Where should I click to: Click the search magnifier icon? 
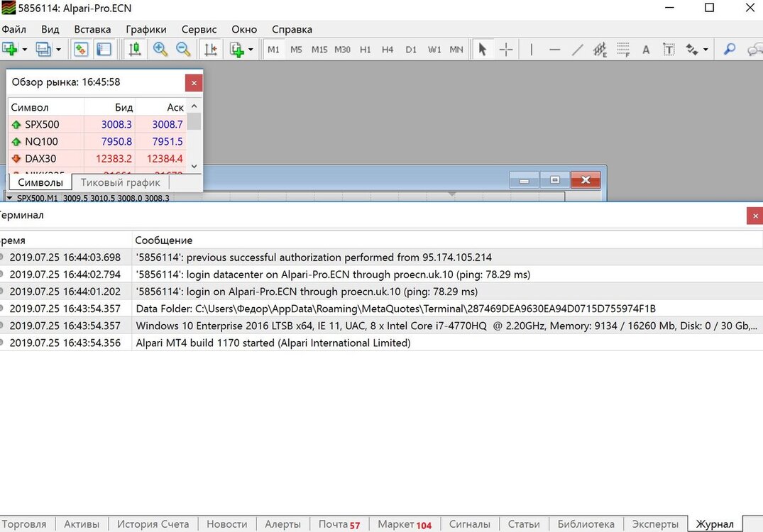[729, 49]
